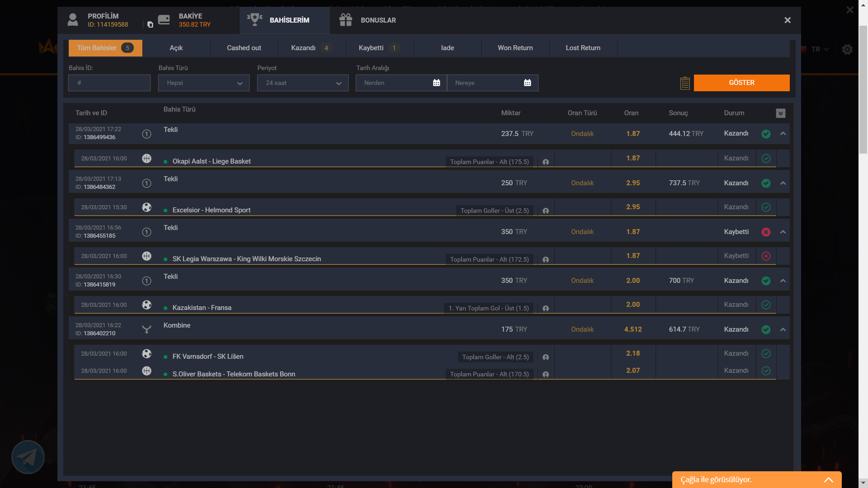The image size is (868, 488).
Task: Open the Nerden date picker
Action: pyautogui.click(x=401, y=83)
